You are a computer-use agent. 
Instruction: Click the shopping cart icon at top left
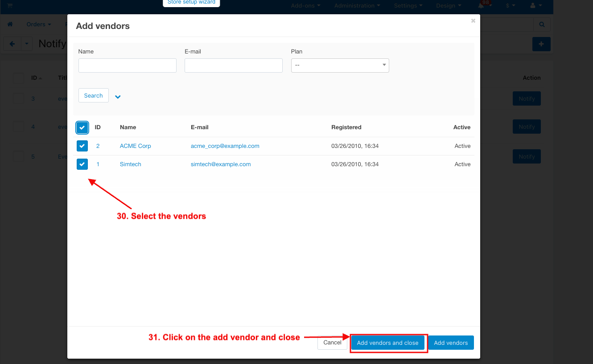tap(10, 6)
